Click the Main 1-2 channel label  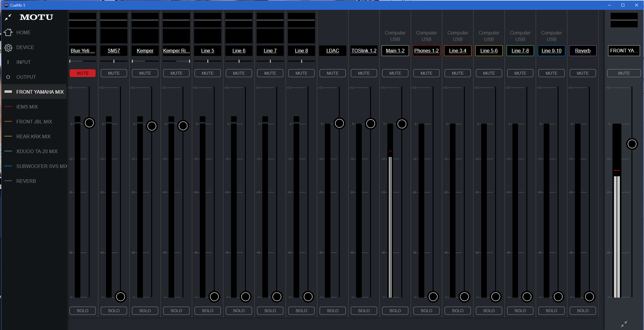pyautogui.click(x=395, y=51)
